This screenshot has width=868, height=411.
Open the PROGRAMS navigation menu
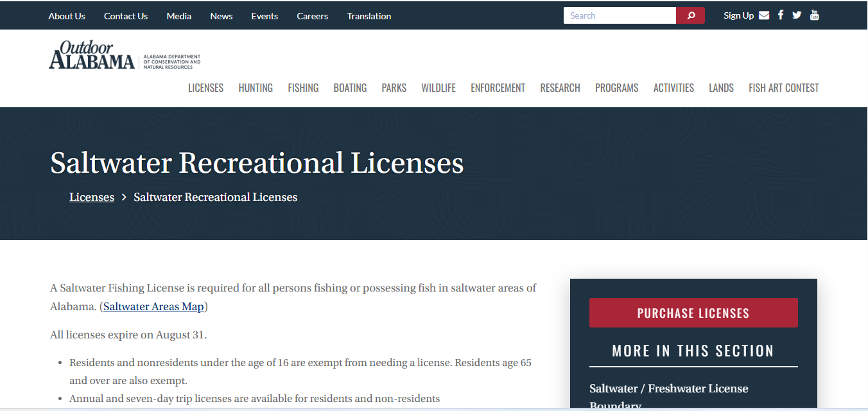click(x=617, y=88)
